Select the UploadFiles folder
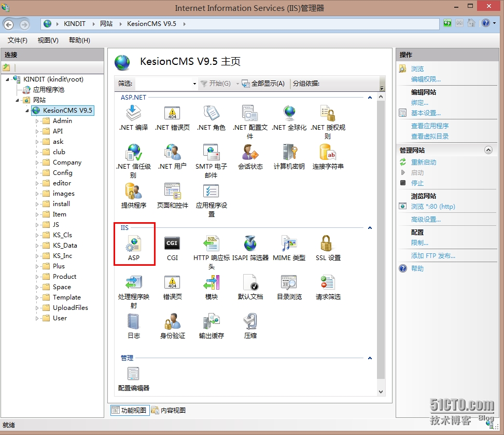 click(x=70, y=308)
